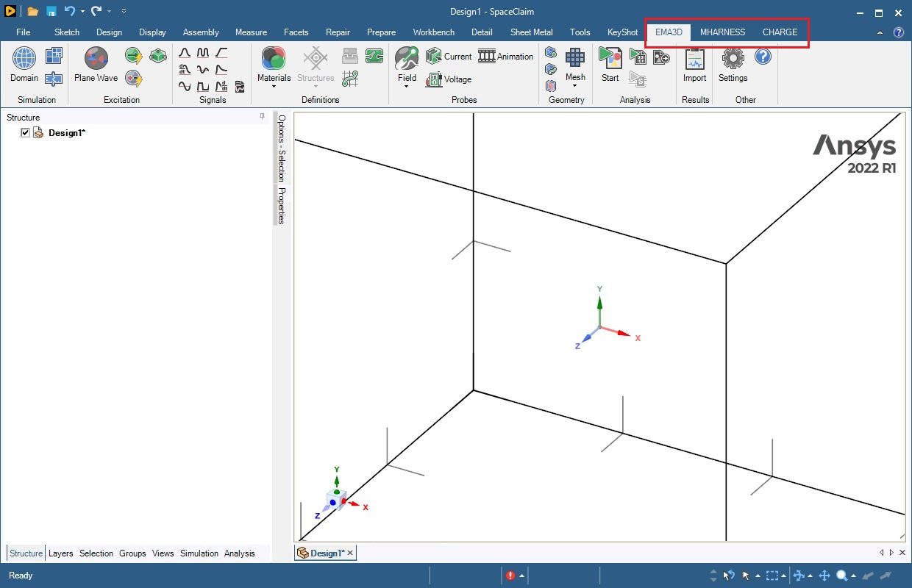Screen dimensions: 912x588
Task: Click the Domain globe icon
Action: click(x=24, y=59)
